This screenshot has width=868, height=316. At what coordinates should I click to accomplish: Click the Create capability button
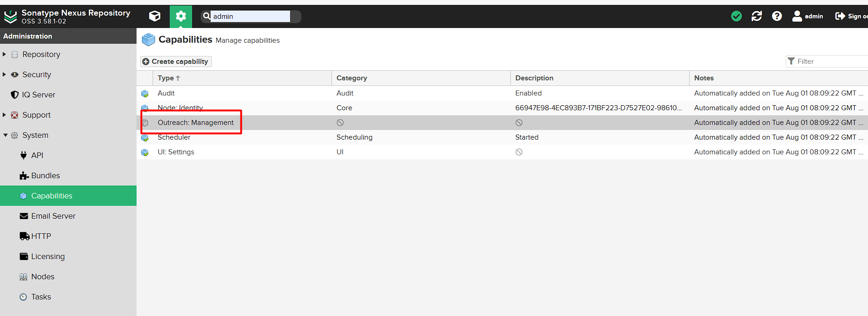pos(176,62)
